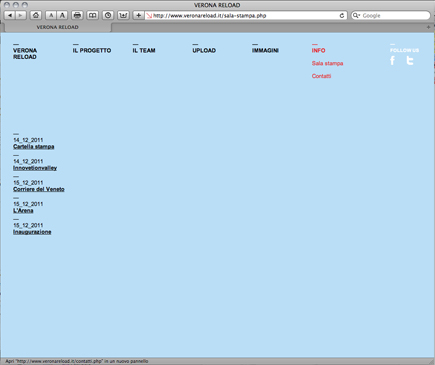Click the print icon in toolbar

pyautogui.click(x=77, y=15)
